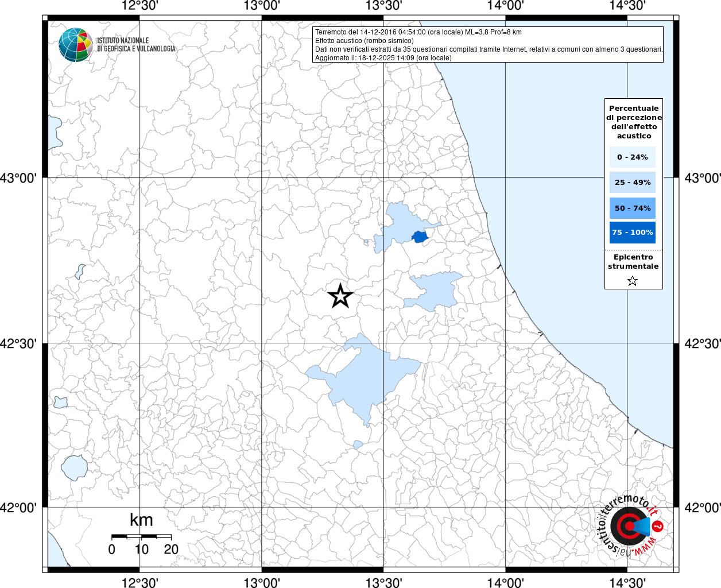Click the top axis label 12°30'
The height and width of the screenshot is (588, 721).
pos(140,6)
